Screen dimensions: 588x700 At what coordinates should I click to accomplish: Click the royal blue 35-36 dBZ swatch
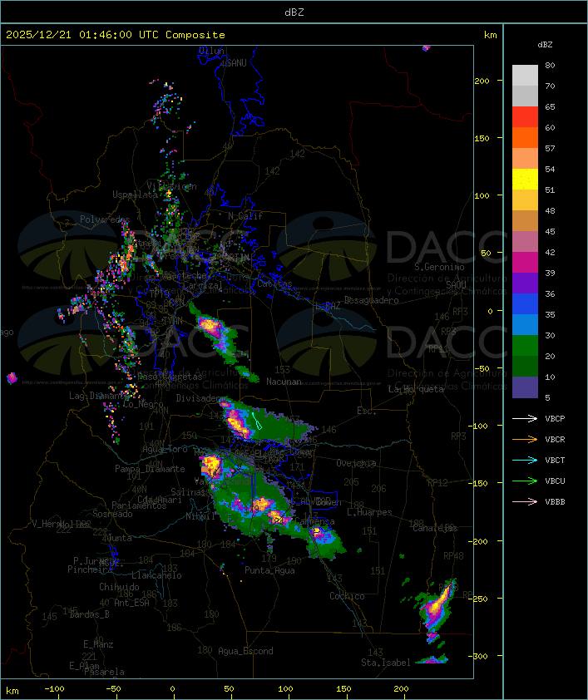(x=525, y=304)
